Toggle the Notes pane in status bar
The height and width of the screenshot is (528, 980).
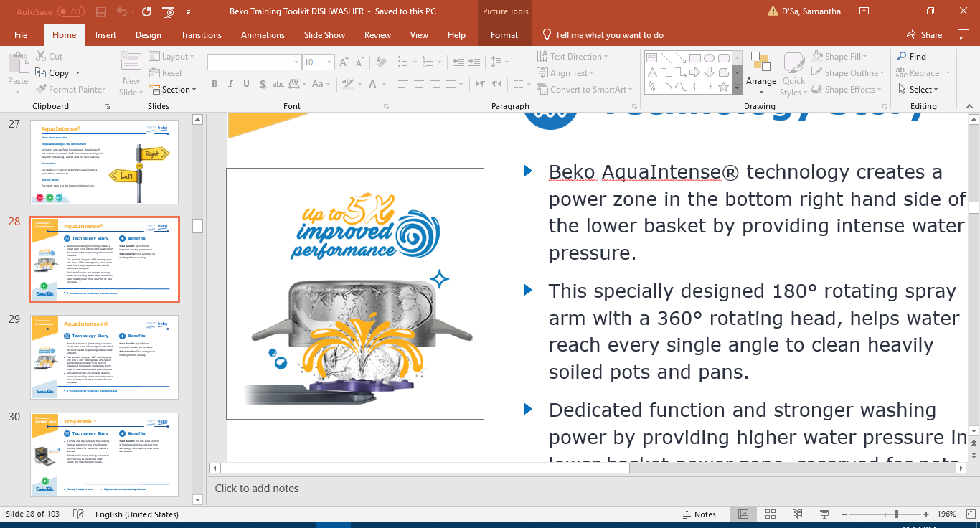click(x=698, y=514)
